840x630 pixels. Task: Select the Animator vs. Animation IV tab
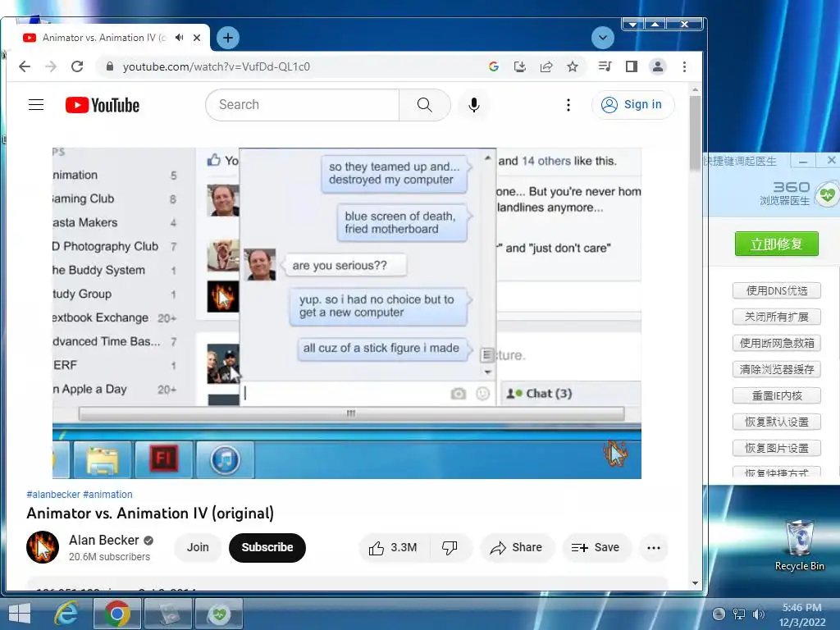tap(104, 38)
